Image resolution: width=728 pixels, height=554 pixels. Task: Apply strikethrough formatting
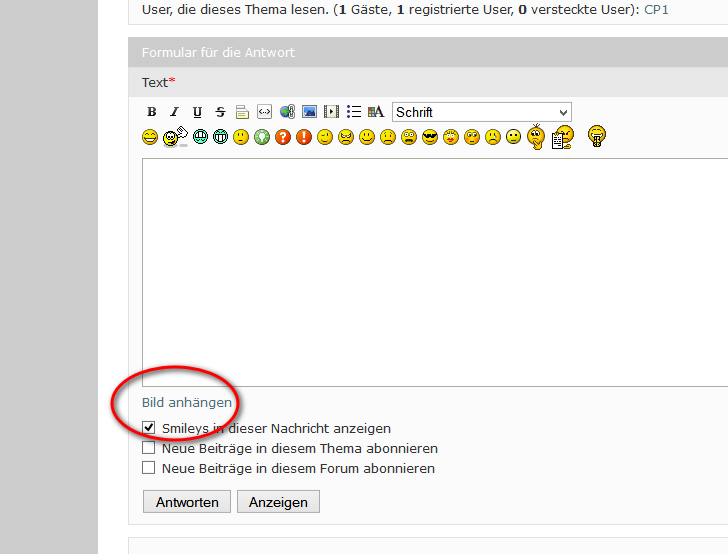click(220, 112)
